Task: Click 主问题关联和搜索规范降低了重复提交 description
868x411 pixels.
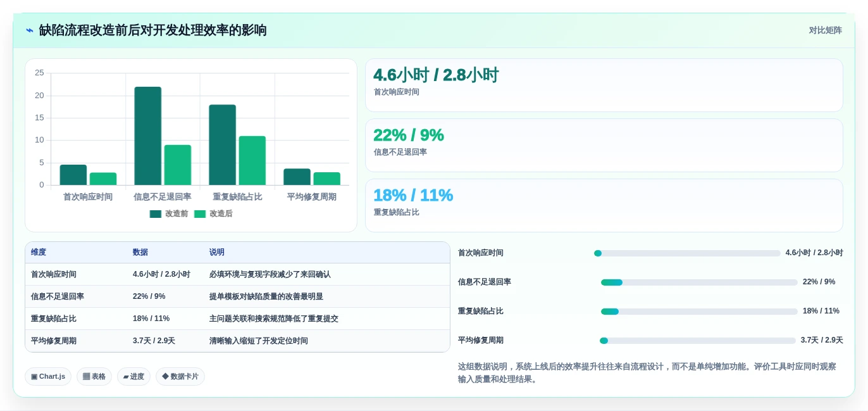Action: coord(274,319)
